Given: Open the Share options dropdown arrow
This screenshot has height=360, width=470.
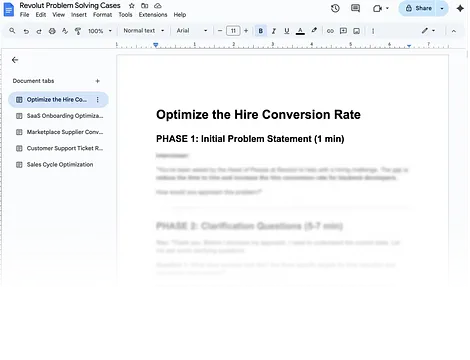Looking at the screenshot, I should [x=442, y=8].
